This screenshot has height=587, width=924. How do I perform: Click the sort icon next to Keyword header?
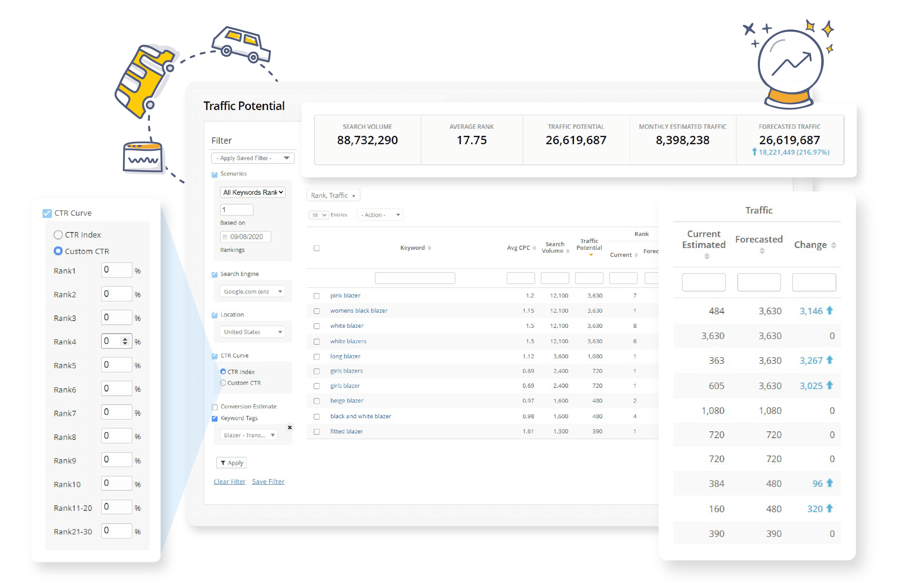point(429,248)
